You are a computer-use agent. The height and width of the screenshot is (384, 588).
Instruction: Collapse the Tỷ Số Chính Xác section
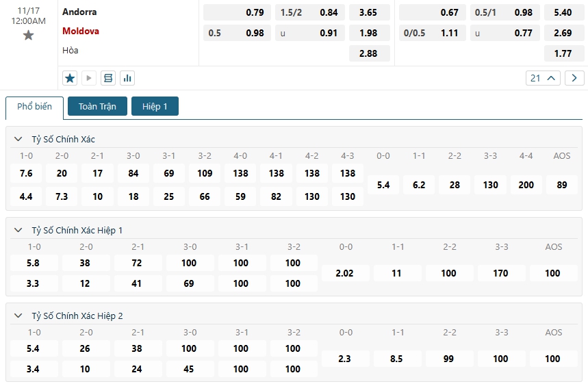pos(18,139)
